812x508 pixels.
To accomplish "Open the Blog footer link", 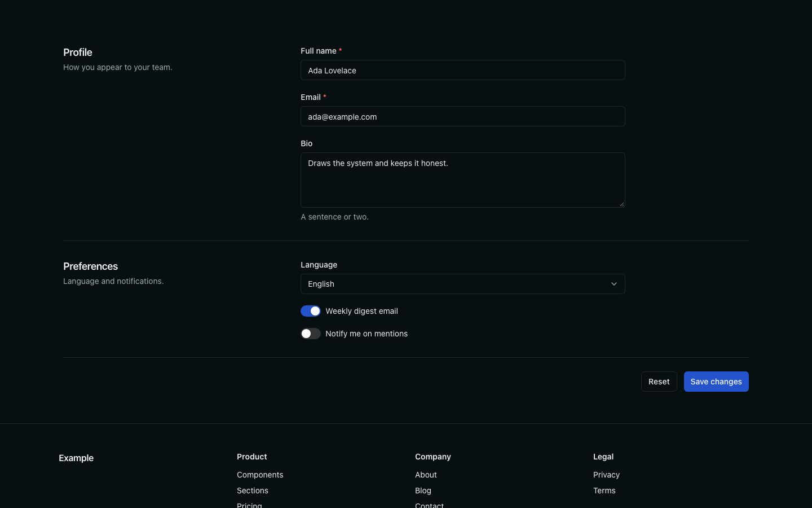I will coord(423,491).
